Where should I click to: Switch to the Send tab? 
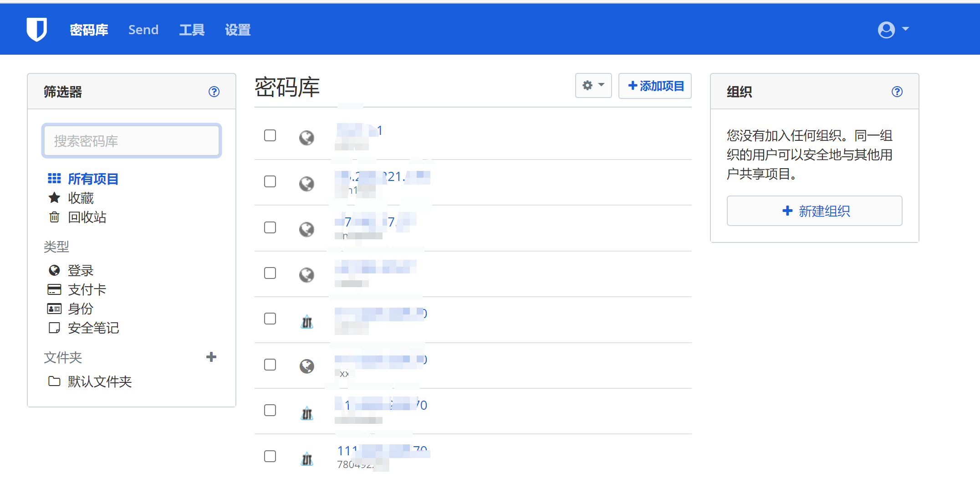pos(143,30)
